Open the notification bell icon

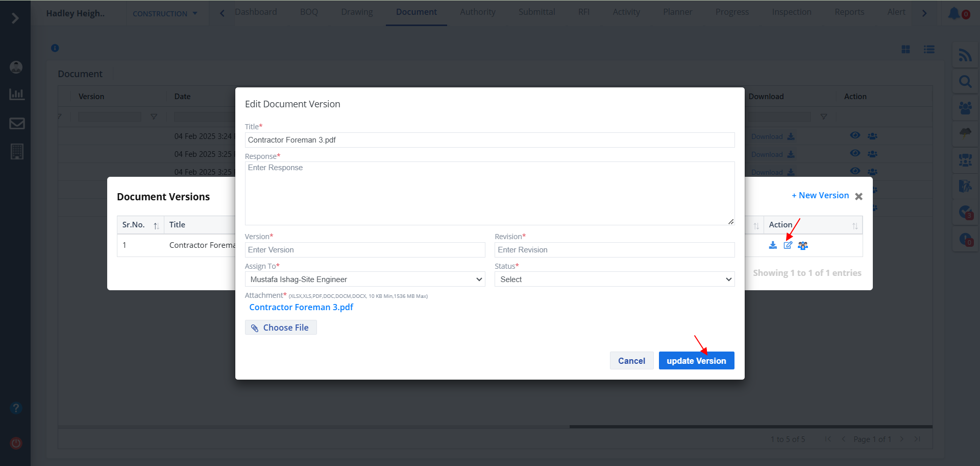click(x=953, y=13)
